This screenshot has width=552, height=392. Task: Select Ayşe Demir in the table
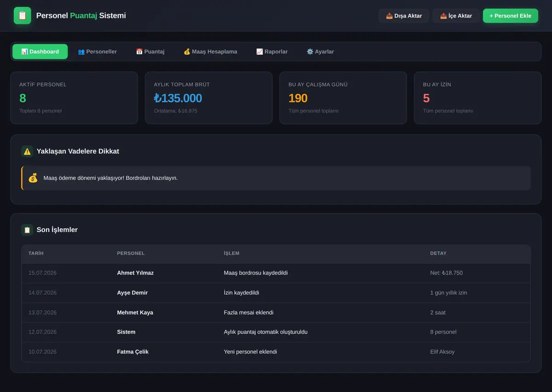pos(132,293)
